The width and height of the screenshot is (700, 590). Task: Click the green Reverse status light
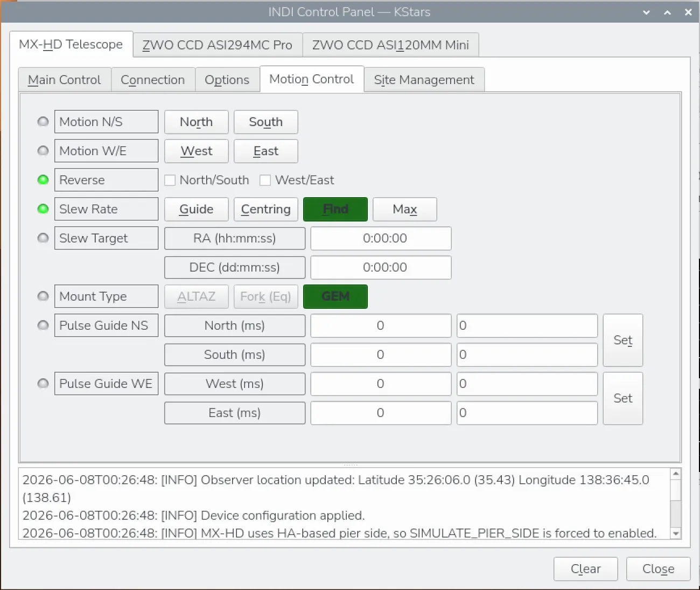(43, 180)
